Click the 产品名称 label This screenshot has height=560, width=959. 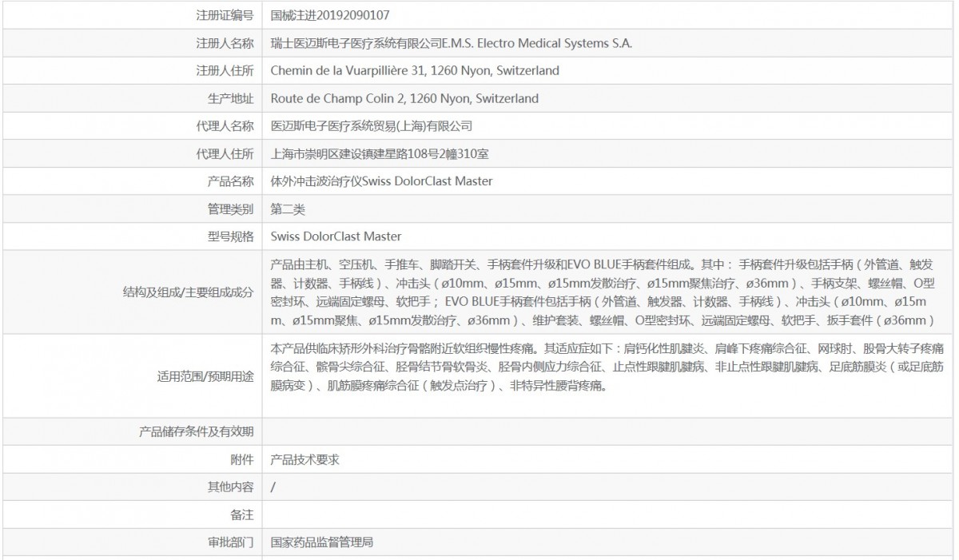click(x=230, y=181)
